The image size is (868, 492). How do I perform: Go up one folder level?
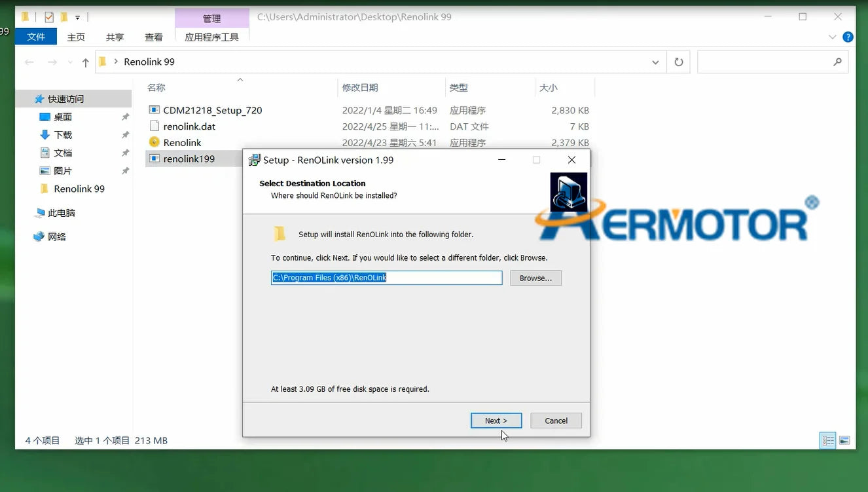(x=86, y=62)
